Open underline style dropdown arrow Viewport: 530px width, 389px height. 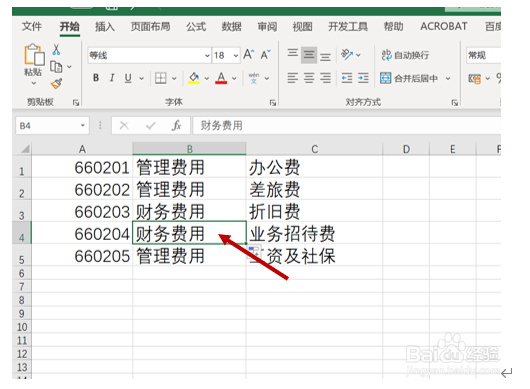(x=142, y=78)
